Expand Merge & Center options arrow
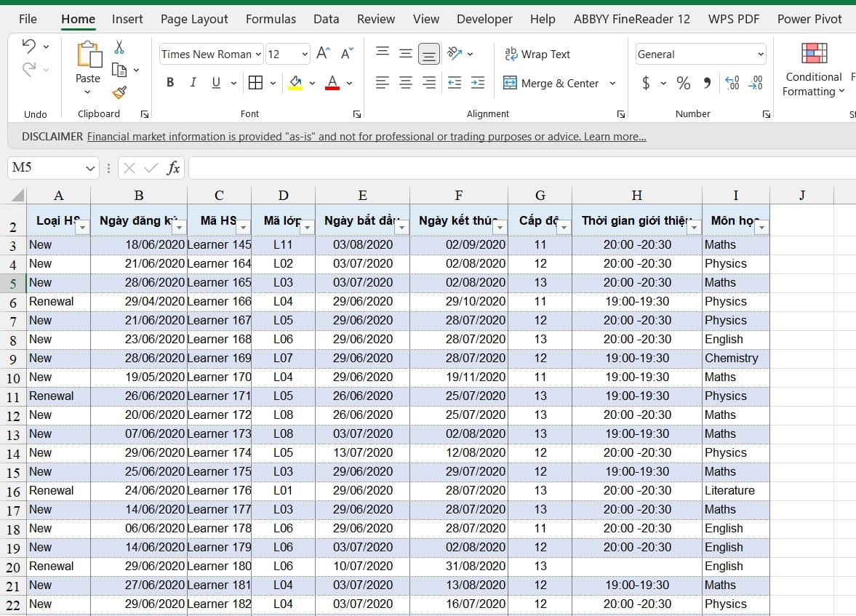The image size is (856, 616). 612,83
